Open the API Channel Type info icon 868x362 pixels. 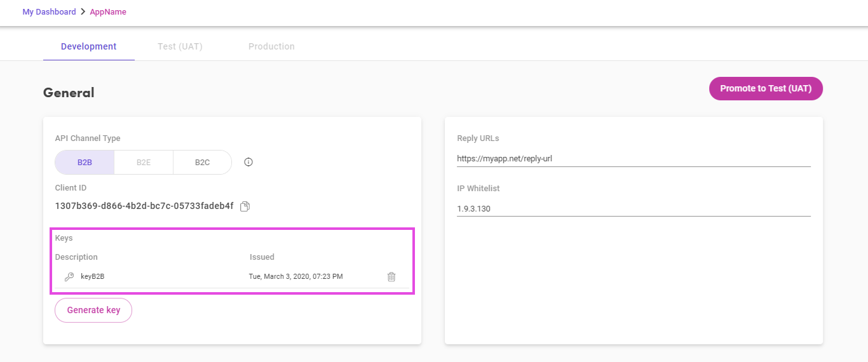(x=248, y=162)
